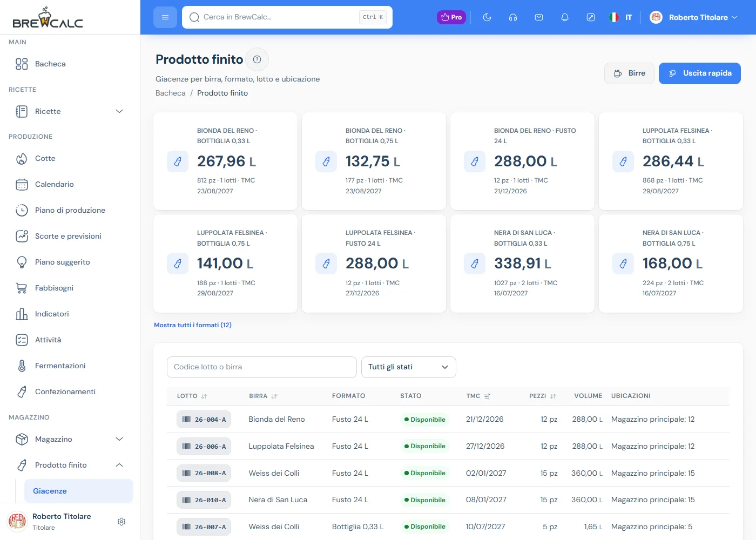Go to Calendario page

(70, 184)
